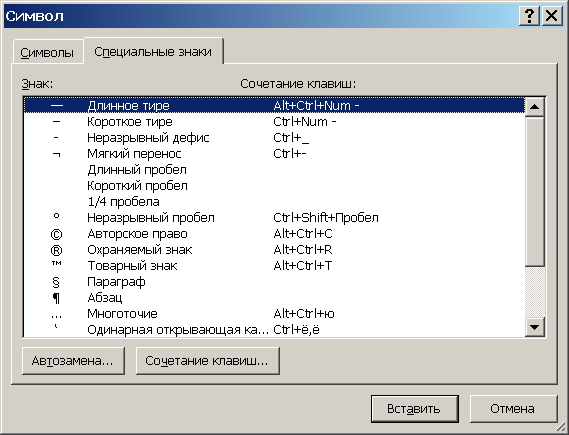Click the Отмена button
Image resolution: width=569 pixels, height=435 pixels.
(513, 409)
